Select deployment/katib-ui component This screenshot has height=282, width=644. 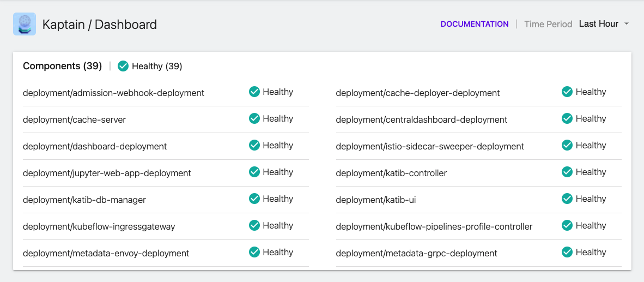tap(376, 200)
